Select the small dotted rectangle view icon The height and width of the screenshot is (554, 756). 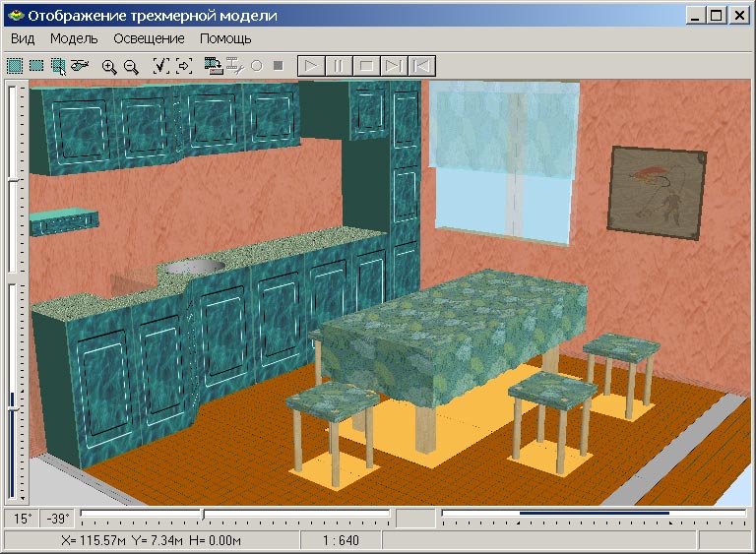pos(36,66)
